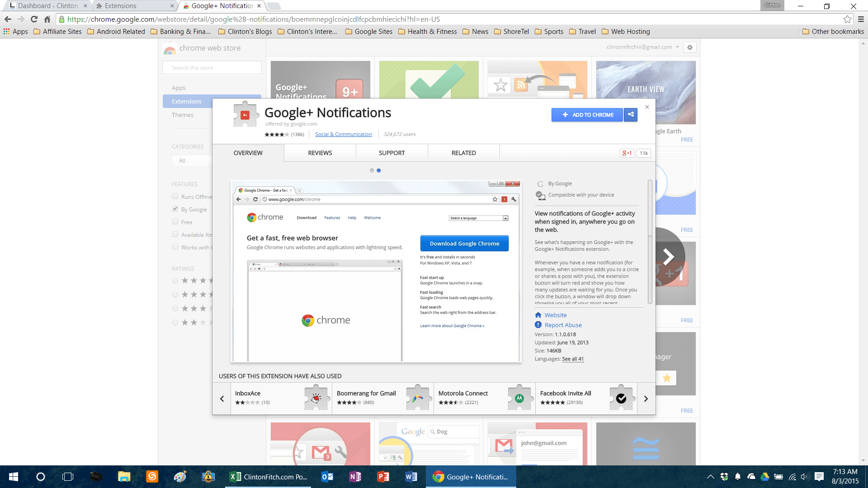Open Themes in the store sidebar
The width and height of the screenshot is (868, 488).
183,115
